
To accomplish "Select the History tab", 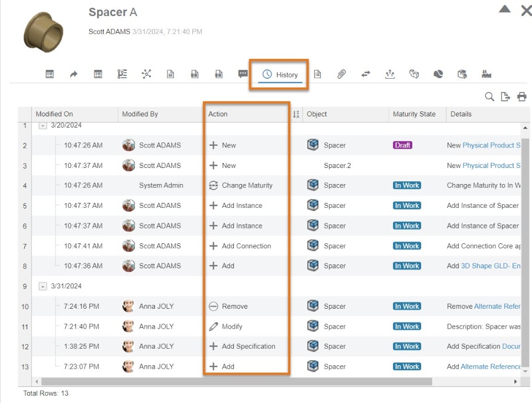I will (280, 75).
